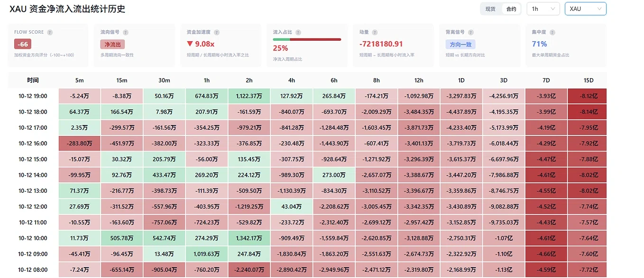Select the -283.80万 cell

click(80, 143)
